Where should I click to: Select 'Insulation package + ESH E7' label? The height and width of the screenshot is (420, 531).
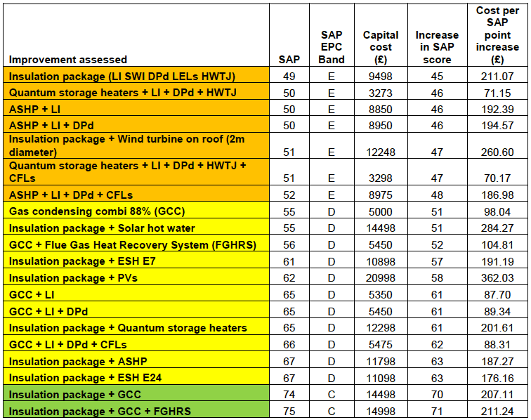(82, 261)
